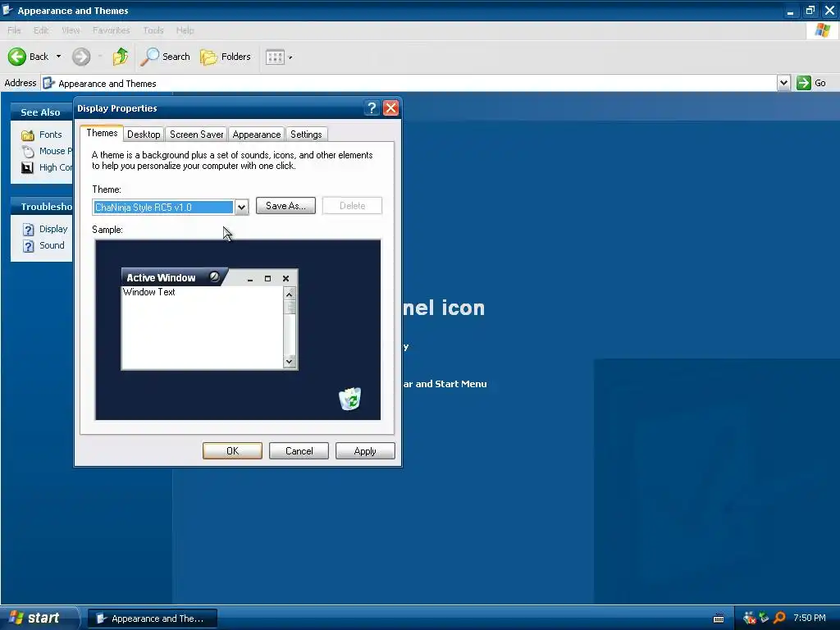Click the Save As button

[285, 206]
